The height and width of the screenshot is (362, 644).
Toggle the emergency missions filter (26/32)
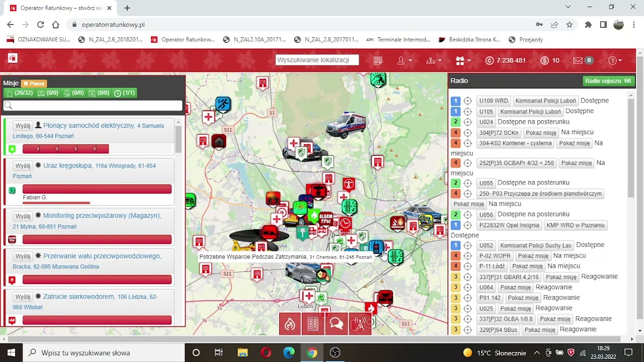[x=19, y=93]
